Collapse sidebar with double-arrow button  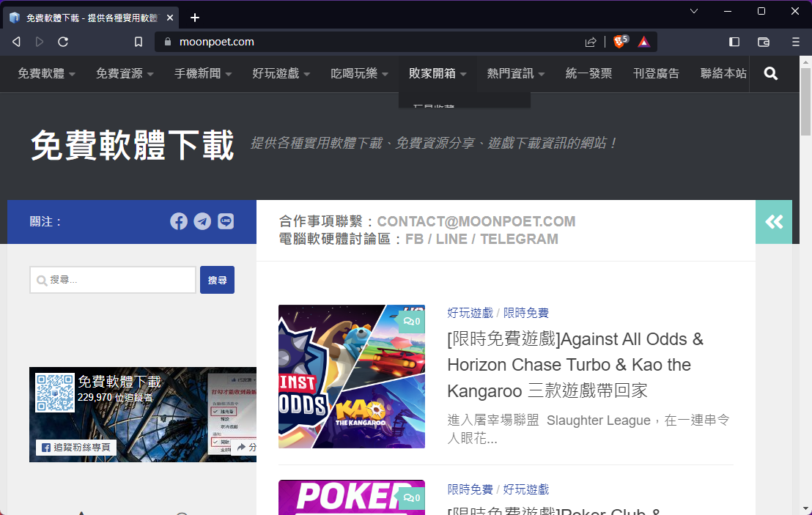[774, 222]
